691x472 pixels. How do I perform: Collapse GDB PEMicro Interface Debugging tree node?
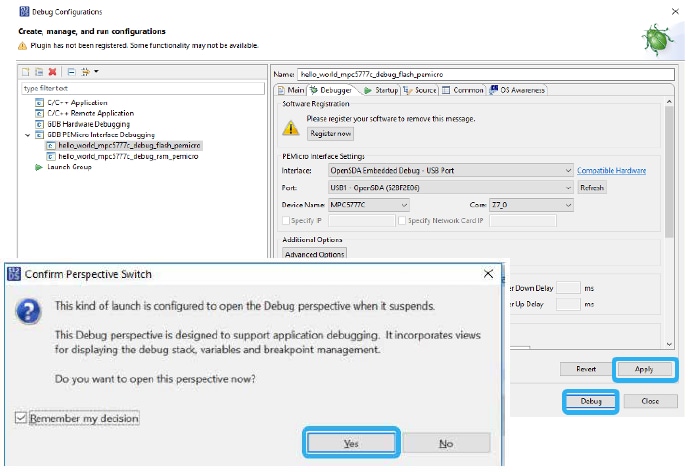tap(26, 134)
